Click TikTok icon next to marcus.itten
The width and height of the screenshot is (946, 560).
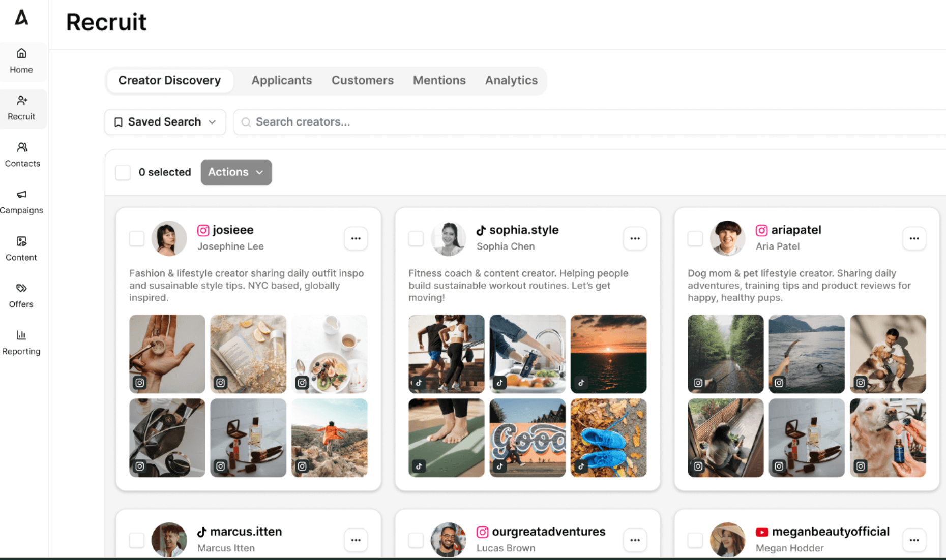click(201, 532)
